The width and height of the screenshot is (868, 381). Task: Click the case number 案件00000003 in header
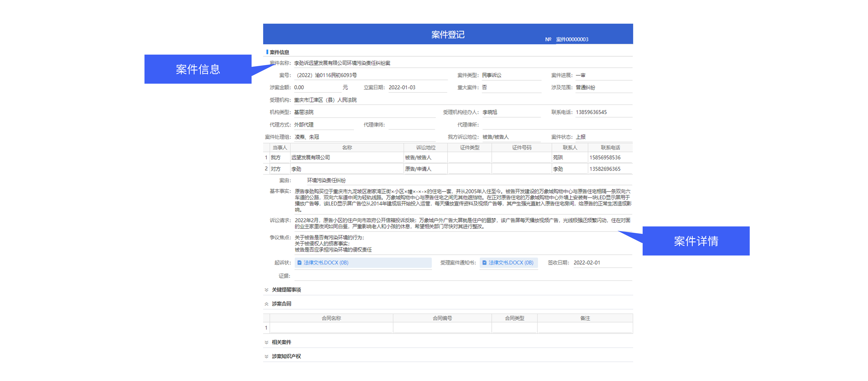point(572,39)
